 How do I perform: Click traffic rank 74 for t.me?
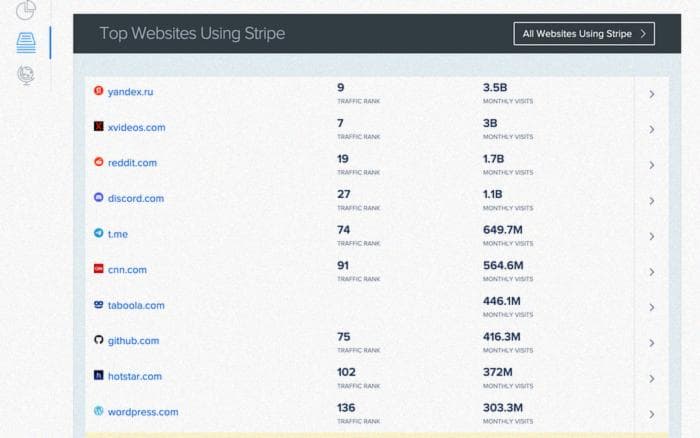pyautogui.click(x=343, y=230)
